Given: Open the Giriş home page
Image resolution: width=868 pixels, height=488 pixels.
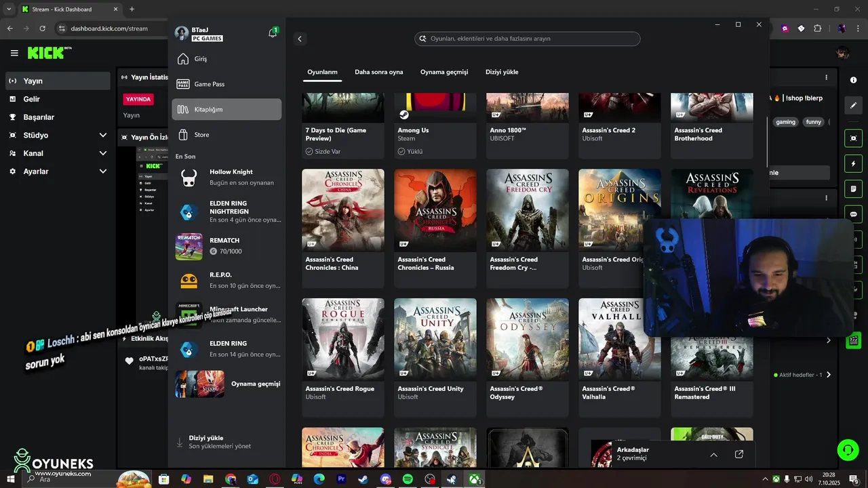Looking at the screenshot, I should (x=226, y=59).
